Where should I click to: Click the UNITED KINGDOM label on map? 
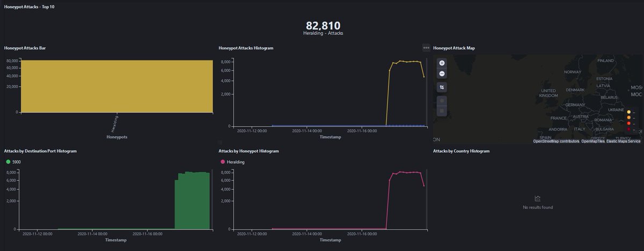(548, 93)
